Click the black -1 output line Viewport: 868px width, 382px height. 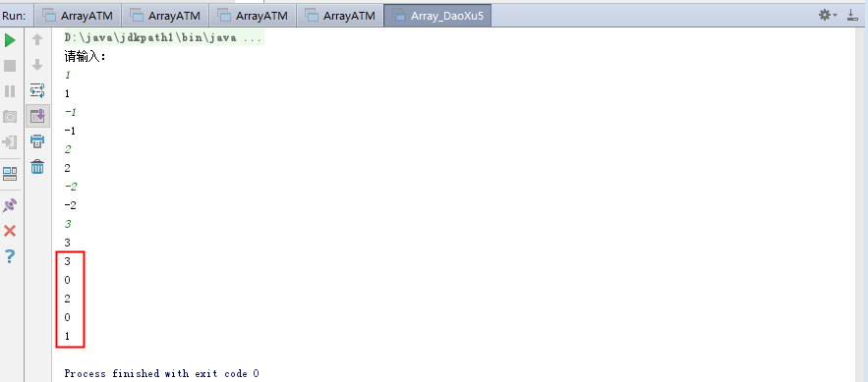(71, 131)
